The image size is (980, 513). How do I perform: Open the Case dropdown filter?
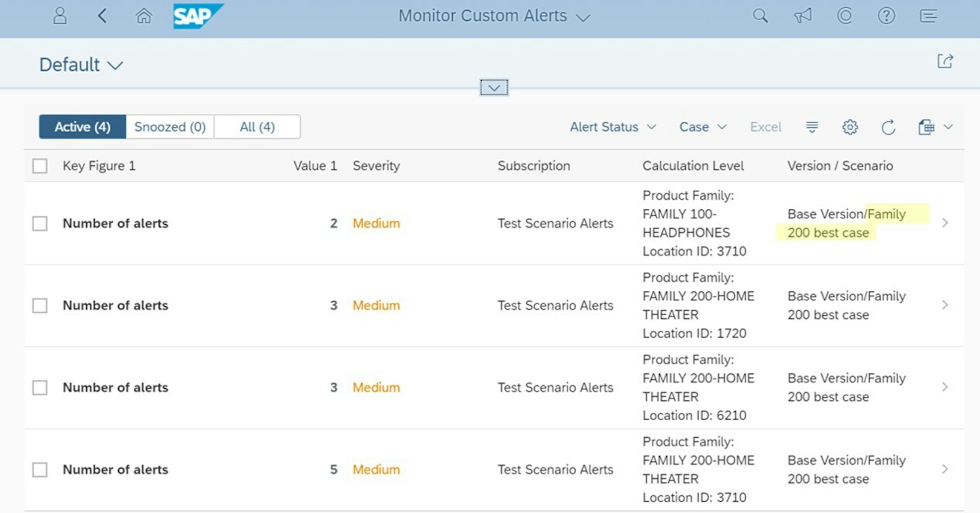[x=702, y=126]
